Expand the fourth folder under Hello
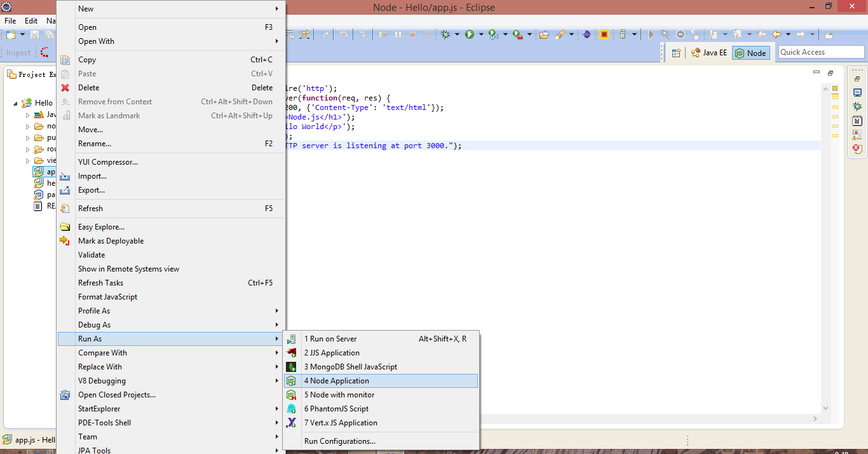868x454 pixels. pyautogui.click(x=27, y=149)
